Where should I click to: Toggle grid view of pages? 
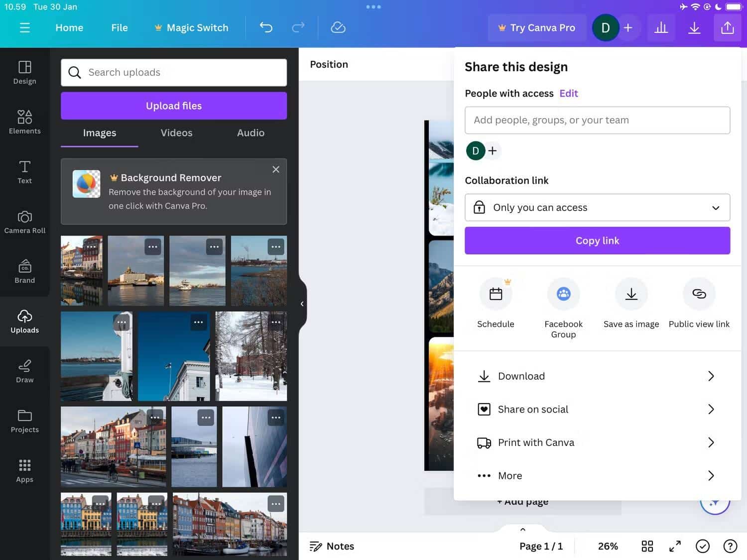647,547
